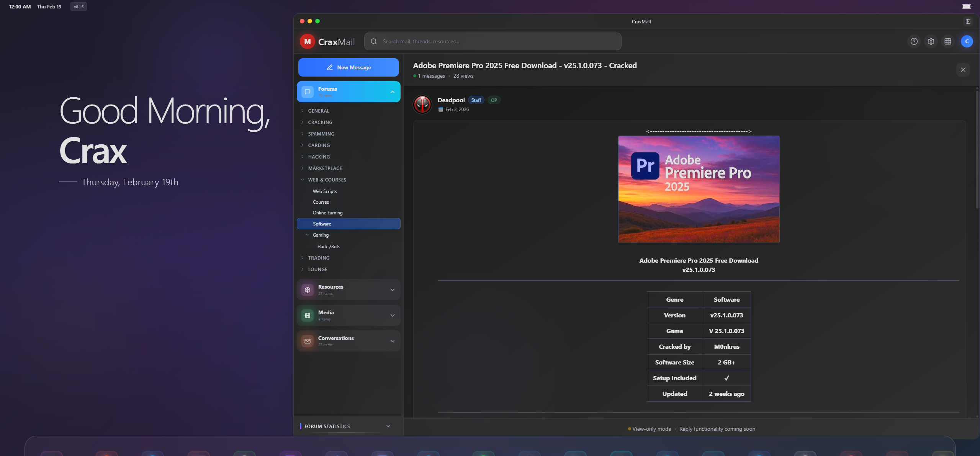Image resolution: width=980 pixels, height=456 pixels.
Task: Focus the Search mail, threads, resources field
Action: pos(492,41)
